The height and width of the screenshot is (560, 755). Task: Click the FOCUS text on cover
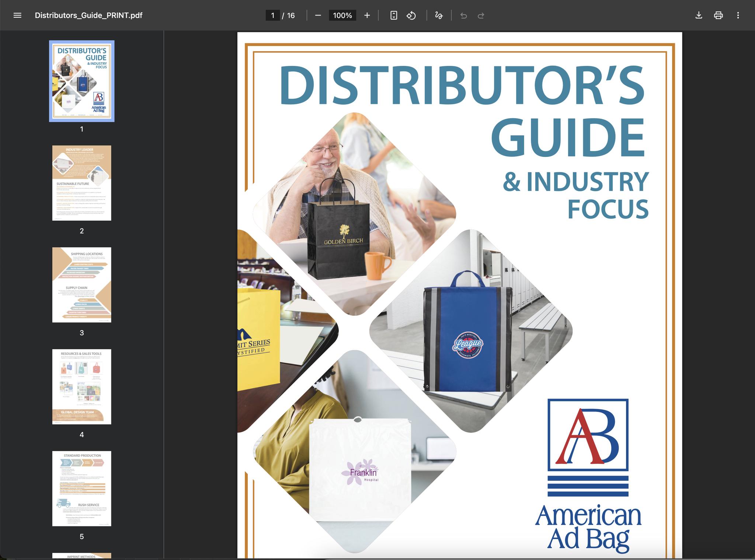coord(608,209)
